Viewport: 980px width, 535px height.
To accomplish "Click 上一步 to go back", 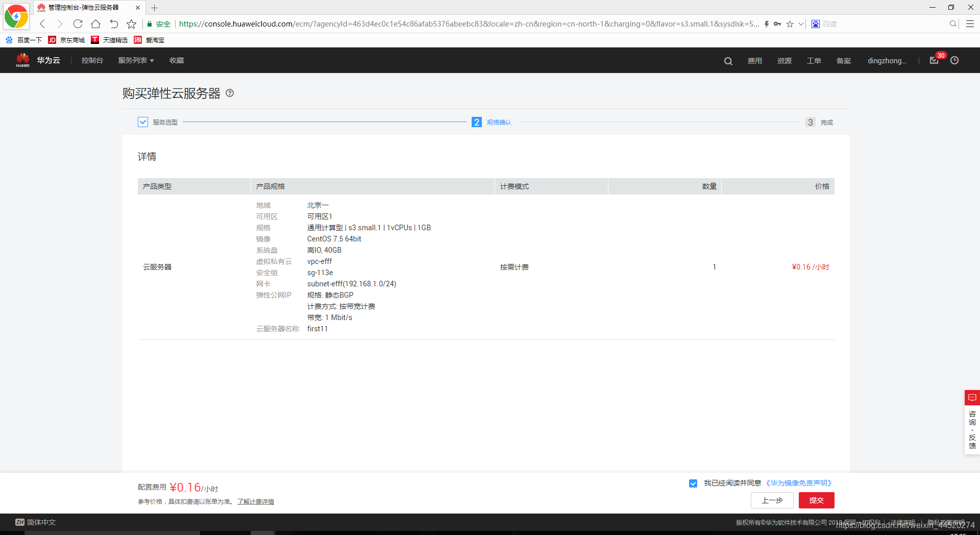I will (772, 500).
